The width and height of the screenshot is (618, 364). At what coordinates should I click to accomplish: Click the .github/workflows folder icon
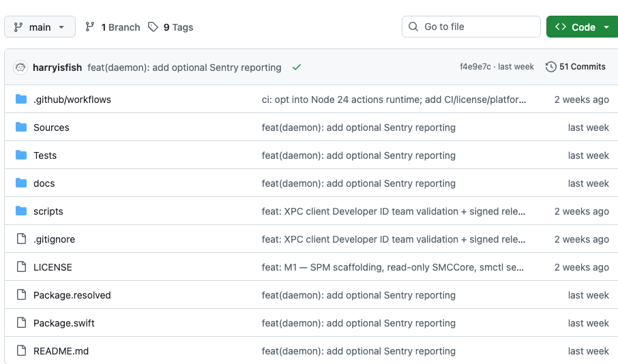coord(21,99)
